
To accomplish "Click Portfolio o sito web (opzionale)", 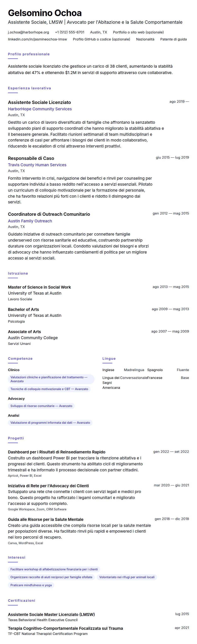I will pyautogui.click(x=138, y=32).
